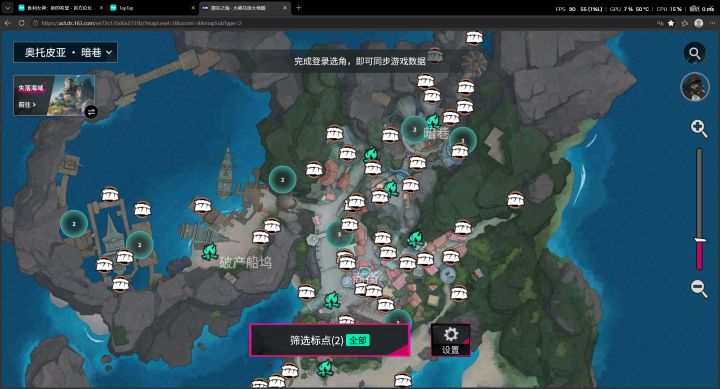Viewport: 720px width, 389px height.
Task: Open cluster 2 just left of 暗巷 label
Action: coord(415,130)
